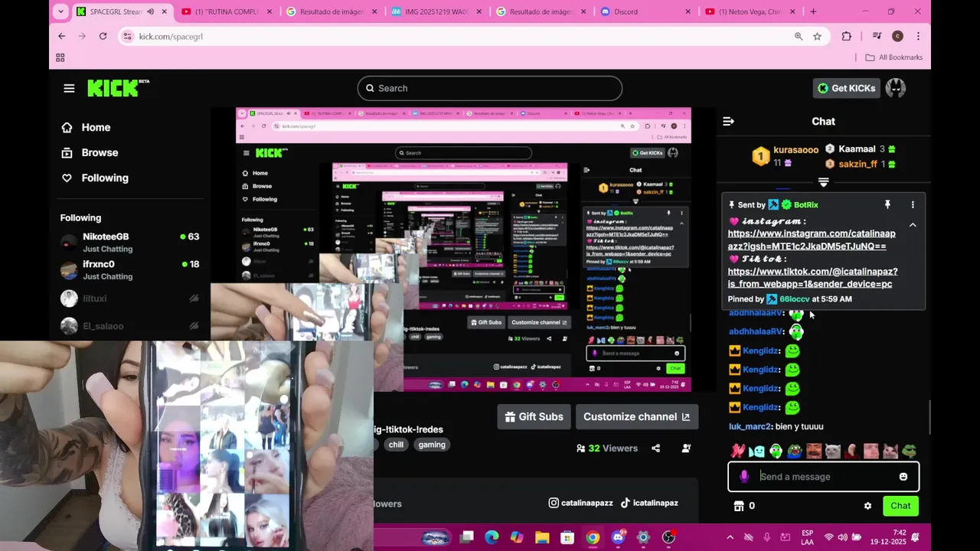Open OBS Studio from the taskbar

coord(668,537)
